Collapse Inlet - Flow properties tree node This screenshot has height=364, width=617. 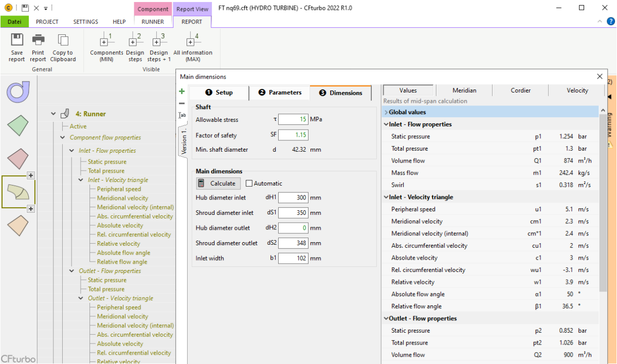click(x=71, y=151)
